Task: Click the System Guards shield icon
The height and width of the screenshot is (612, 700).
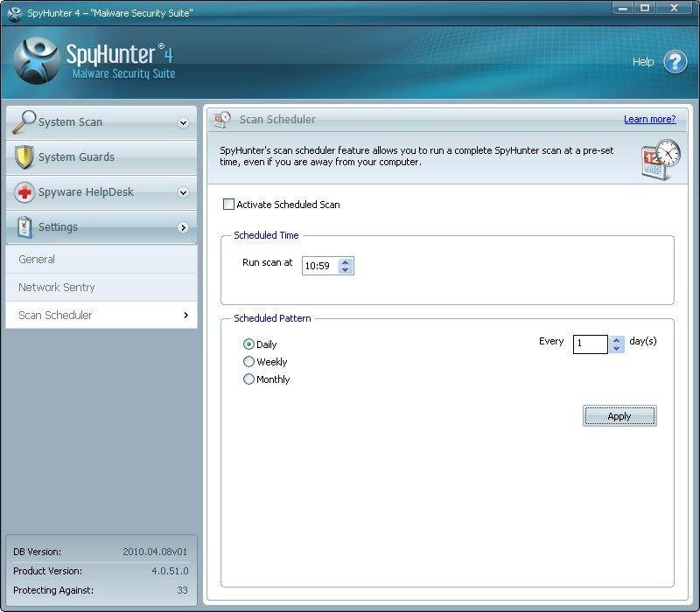Action: click(24, 157)
